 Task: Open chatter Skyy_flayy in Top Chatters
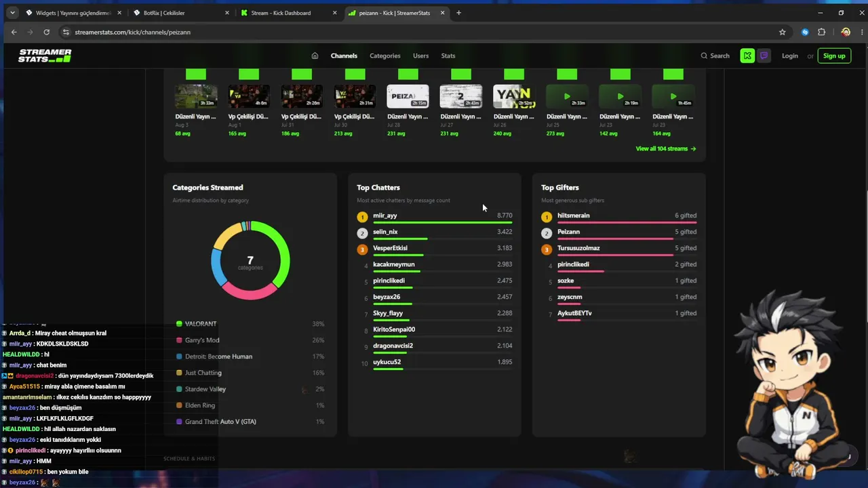click(388, 313)
